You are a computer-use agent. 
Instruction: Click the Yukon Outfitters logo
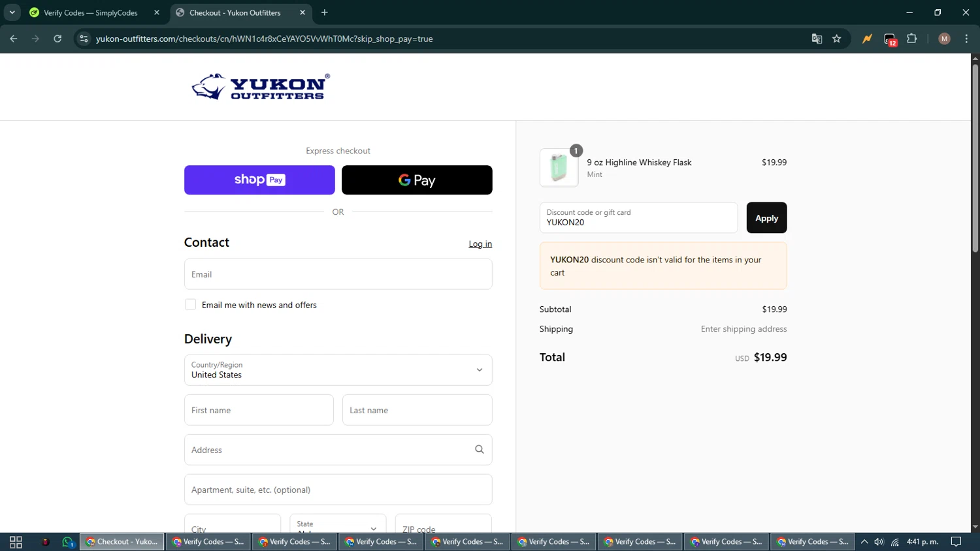(261, 86)
